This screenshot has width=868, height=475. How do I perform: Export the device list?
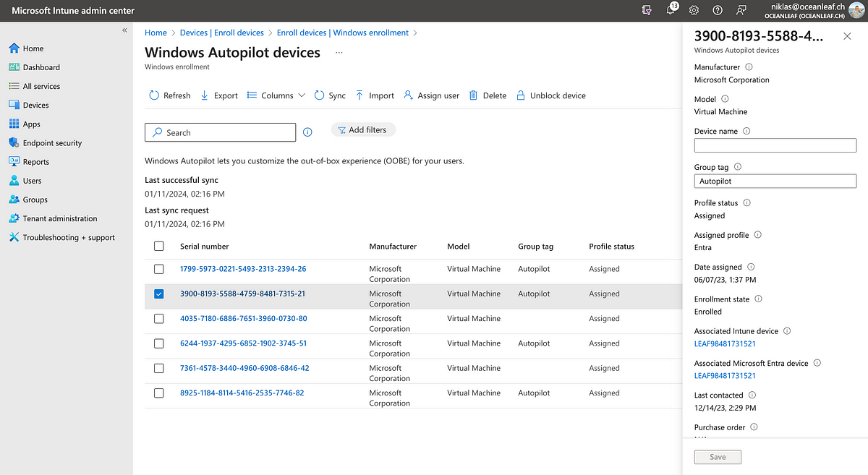(x=218, y=95)
